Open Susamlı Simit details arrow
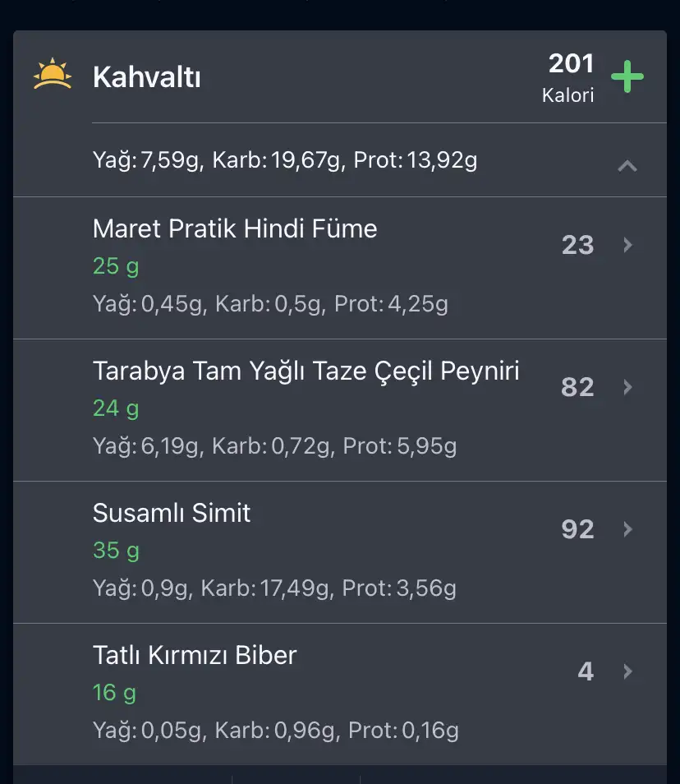 click(x=628, y=529)
